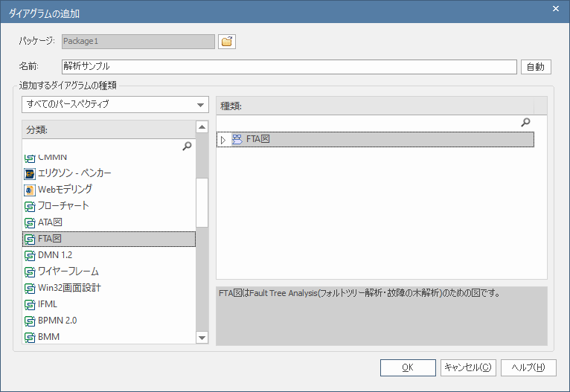Click the IFML category icon

[30, 304]
